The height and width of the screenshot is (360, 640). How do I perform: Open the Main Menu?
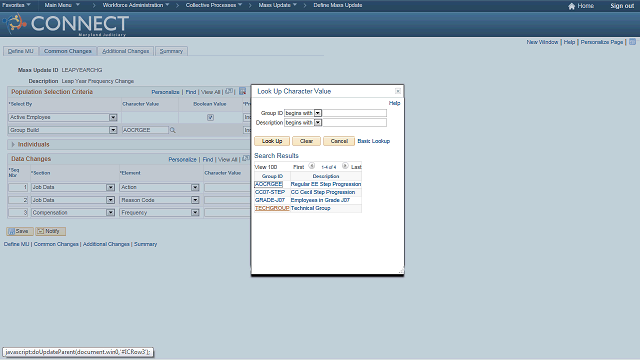point(62,5)
